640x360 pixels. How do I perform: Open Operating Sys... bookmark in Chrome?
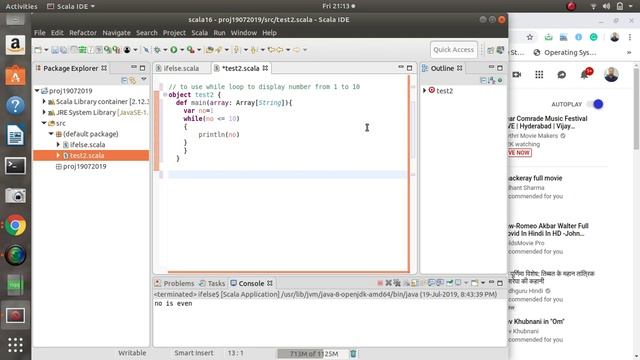click(564, 52)
